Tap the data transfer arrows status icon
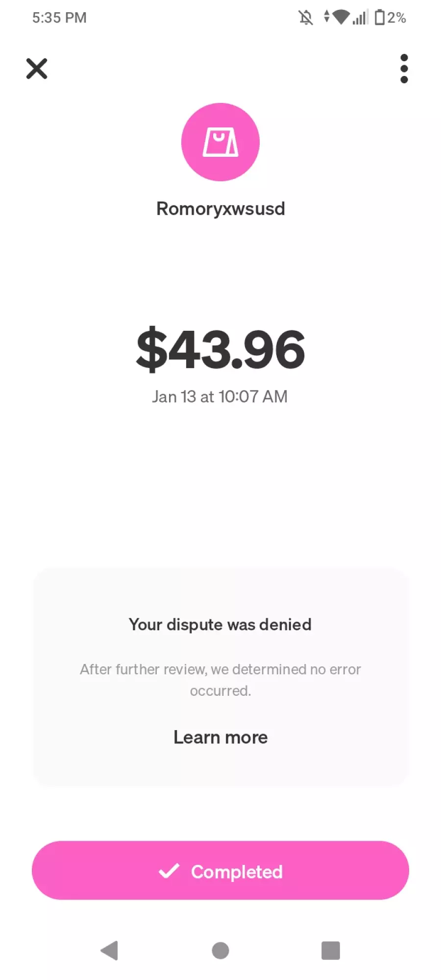 point(327,17)
